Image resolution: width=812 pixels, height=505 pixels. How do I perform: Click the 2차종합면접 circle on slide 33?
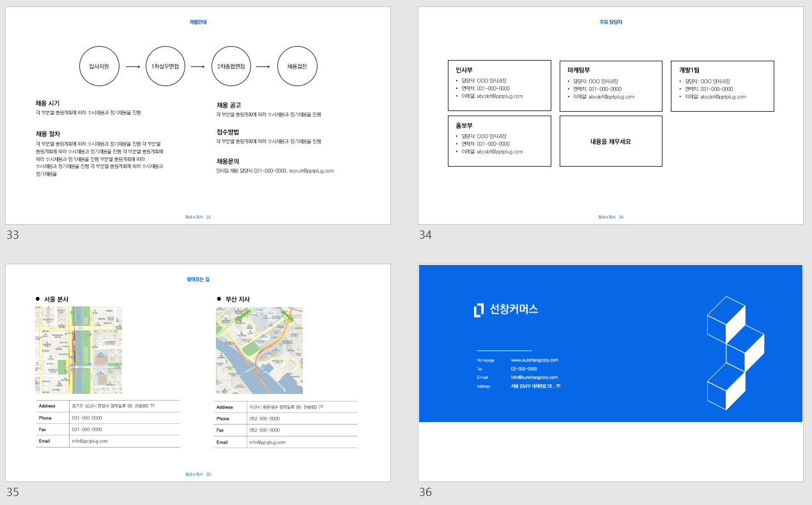[231, 66]
